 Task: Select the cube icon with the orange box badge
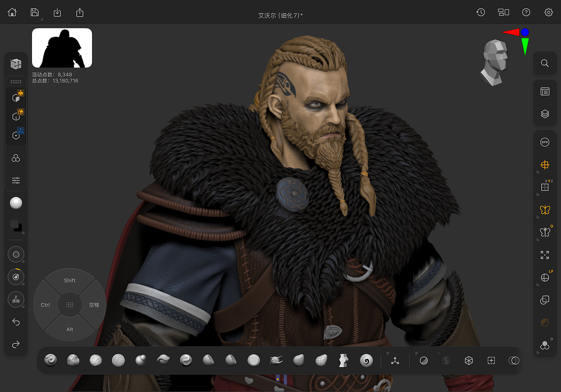click(17, 116)
